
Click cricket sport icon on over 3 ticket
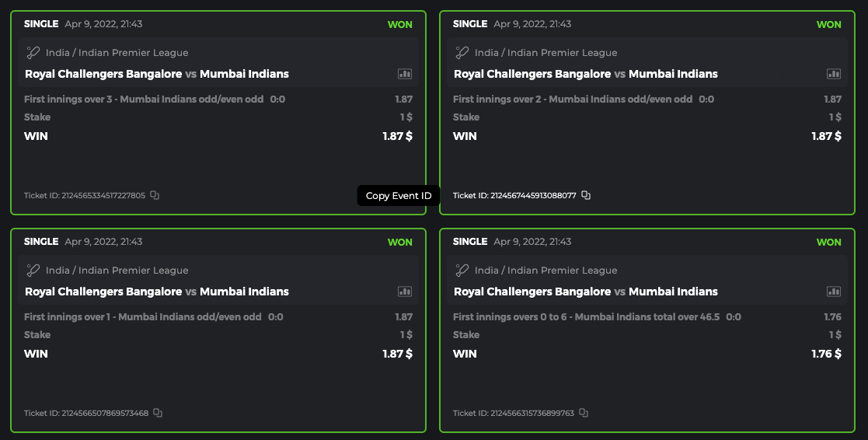(33, 53)
